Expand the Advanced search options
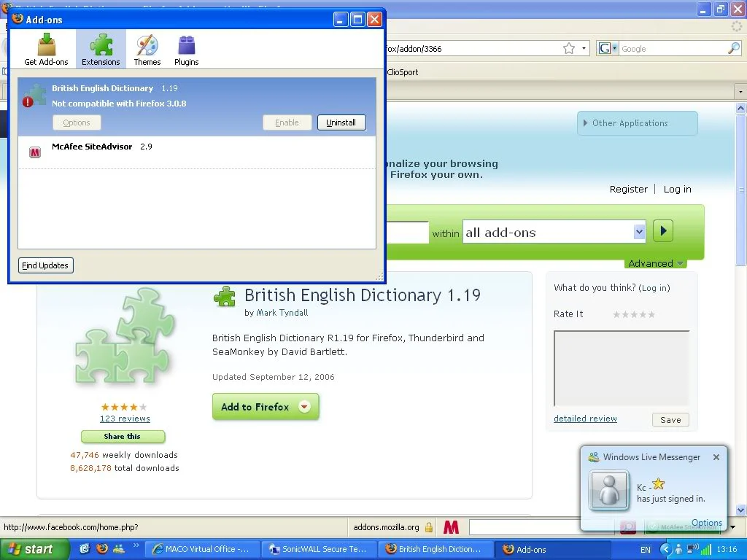747x560 pixels. point(656,263)
